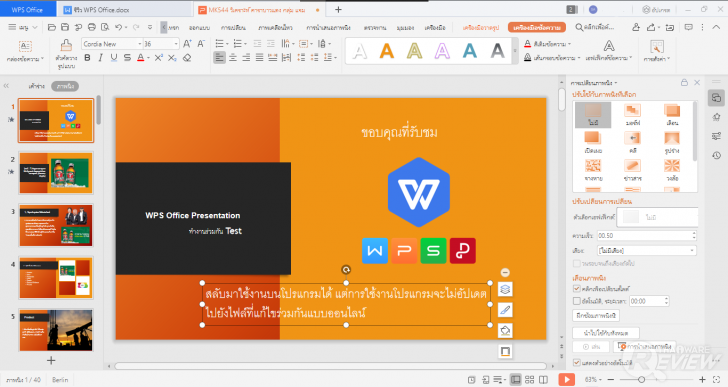The width and height of the screenshot is (728, 387).
Task: Click the rehearse timings button
Action: click(x=596, y=316)
